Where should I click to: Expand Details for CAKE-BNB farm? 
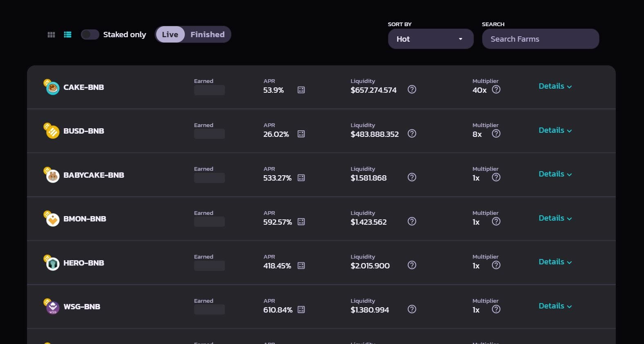pos(555,86)
